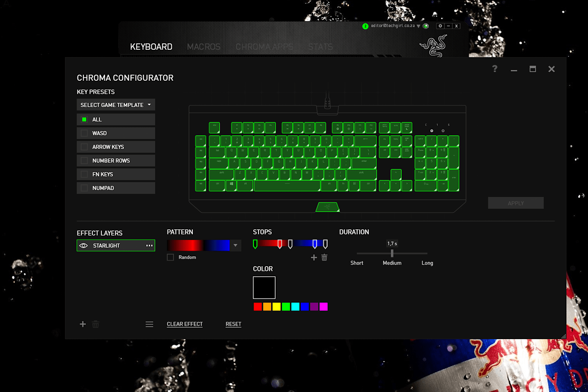This screenshot has height=392, width=588.
Task: Pick the purple color swatch
Action: [314, 307]
